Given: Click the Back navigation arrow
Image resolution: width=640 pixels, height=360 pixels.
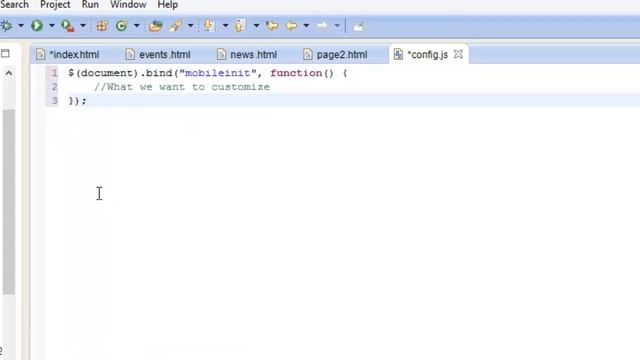Looking at the screenshot, I should click(x=291, y=26).
